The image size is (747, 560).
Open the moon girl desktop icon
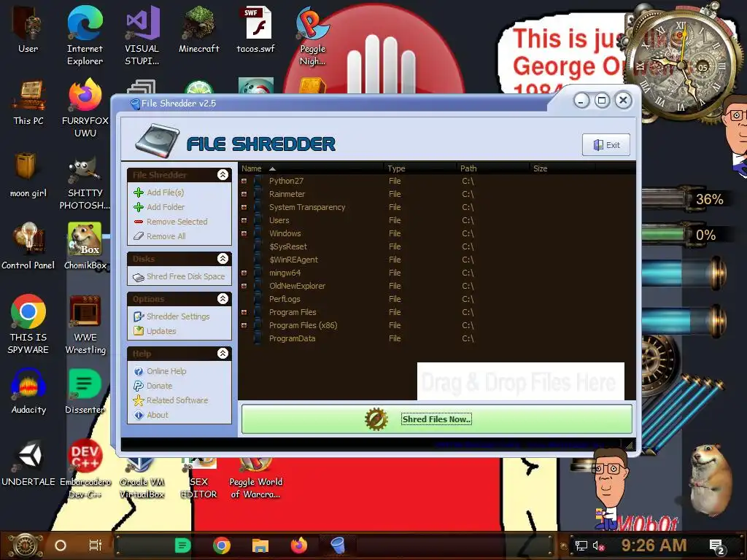(28, 175)
